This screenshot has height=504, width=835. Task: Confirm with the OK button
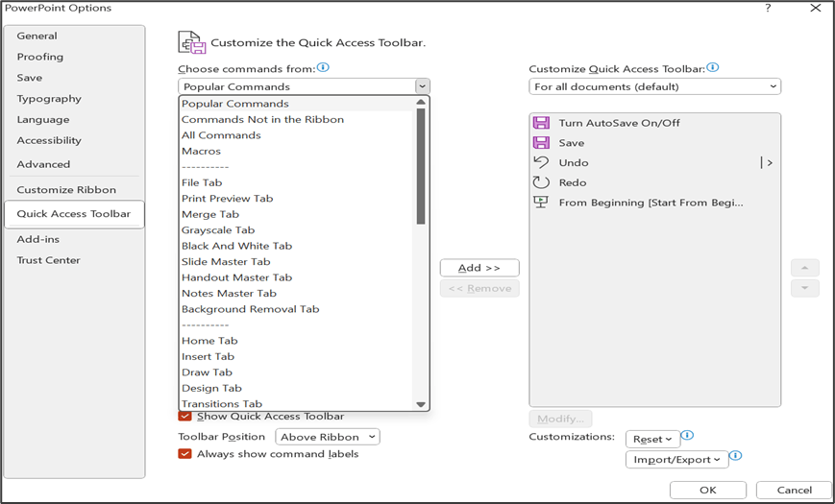(x=708, y=490)
